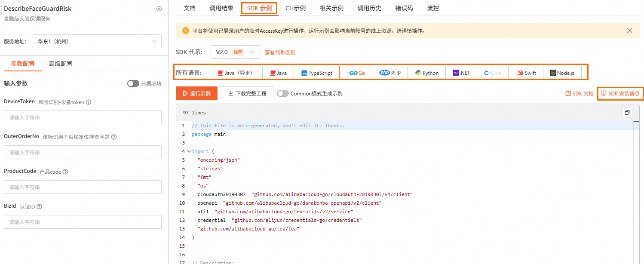The width and height of the screenshot is (644, 264).
Task: Select PHP language
Action: (390, 73)
